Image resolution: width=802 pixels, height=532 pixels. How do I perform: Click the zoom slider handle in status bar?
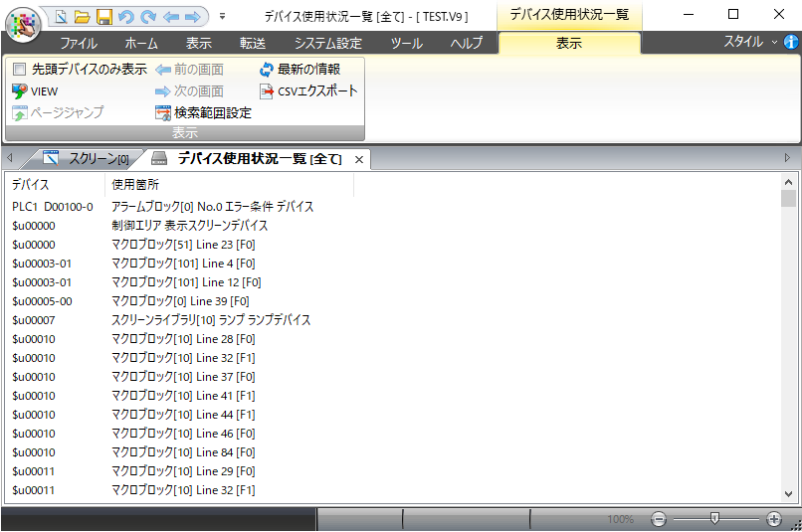coord(714,519)
